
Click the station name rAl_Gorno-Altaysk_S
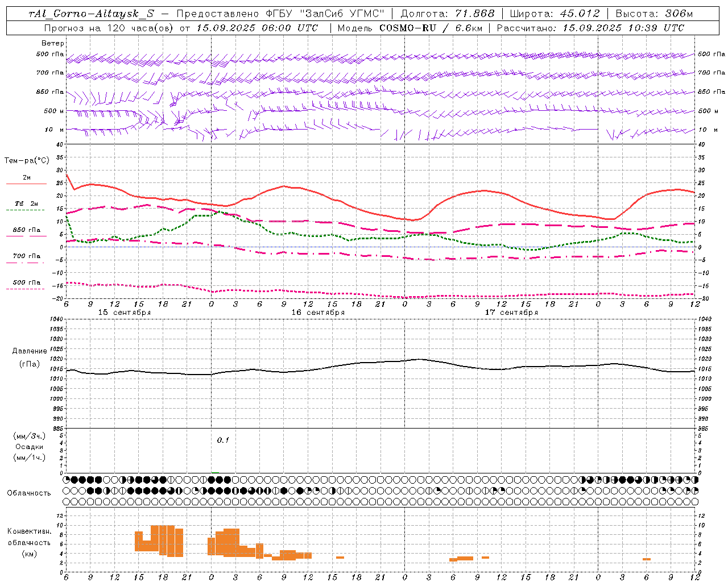pos(91,14)
